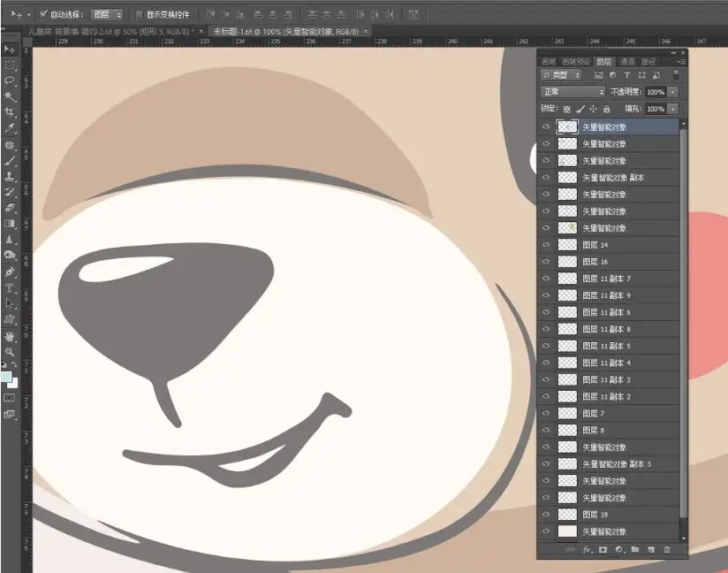The width and height of the screenshot is (728, 573).
Task: Open the 正常 blend mode dropdown
Action: pyautogui.click(x=573, y=92)
